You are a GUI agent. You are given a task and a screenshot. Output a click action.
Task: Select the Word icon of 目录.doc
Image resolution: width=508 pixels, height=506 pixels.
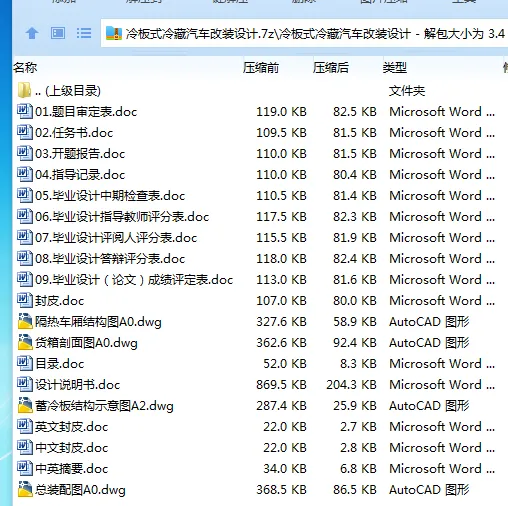(x=25, y=363)
